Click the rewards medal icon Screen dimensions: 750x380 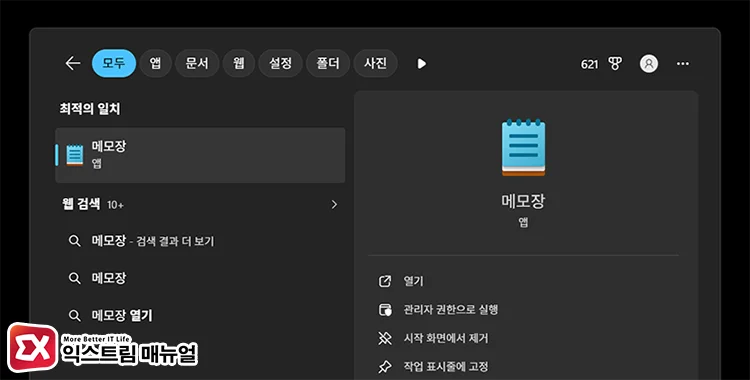[x=615, y=64]
